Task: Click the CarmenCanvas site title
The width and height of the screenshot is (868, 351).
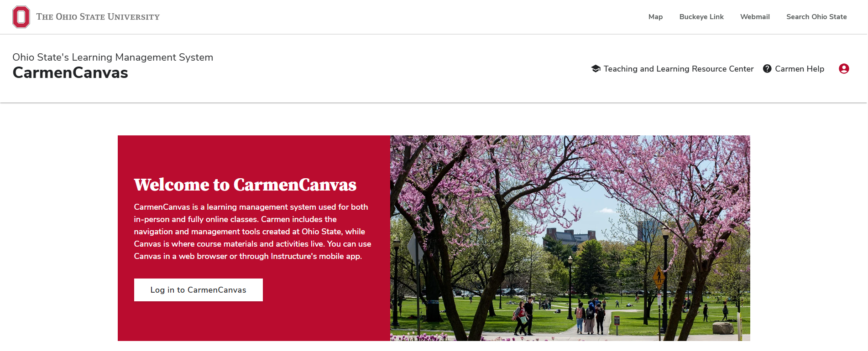Action: [70, 73]
